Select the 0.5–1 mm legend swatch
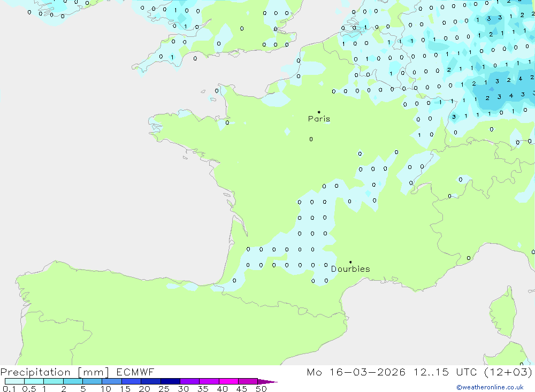Image resolution: width=535 pixels, height=392 pixels. (x=34, y=381)
